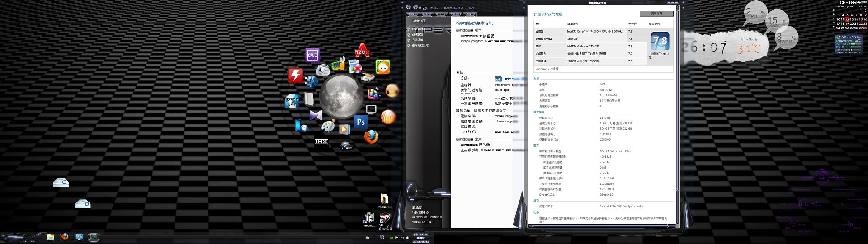The width and height of the screenshot is (868, 244).
Task: Open 裝置管理員 in the left sidebar
Action: click(x=418, y=29)
